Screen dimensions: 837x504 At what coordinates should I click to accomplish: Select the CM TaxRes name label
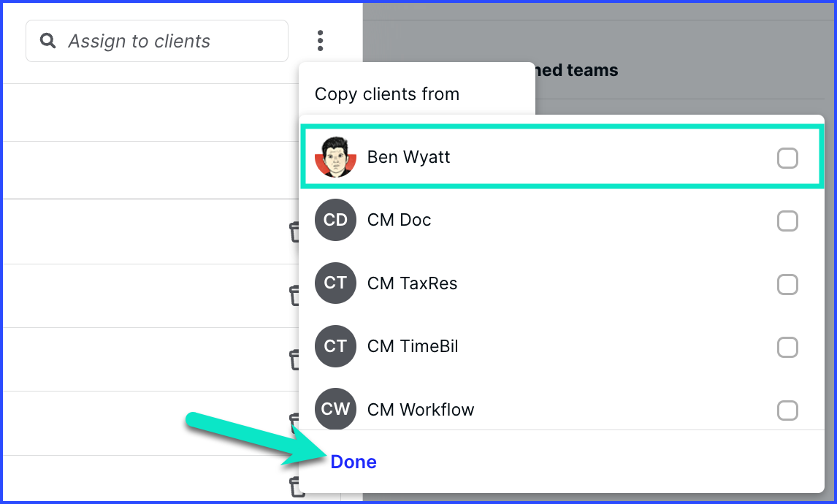click(412, 283)
